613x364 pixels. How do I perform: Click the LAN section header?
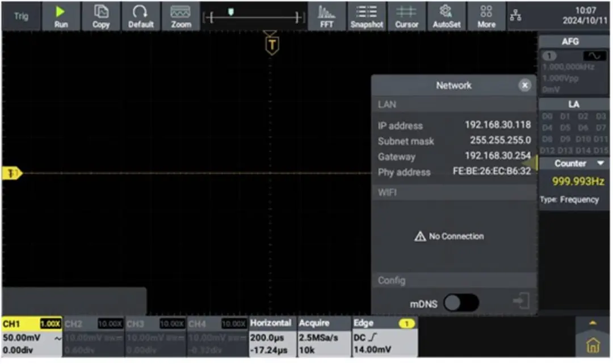click(454, 104)
